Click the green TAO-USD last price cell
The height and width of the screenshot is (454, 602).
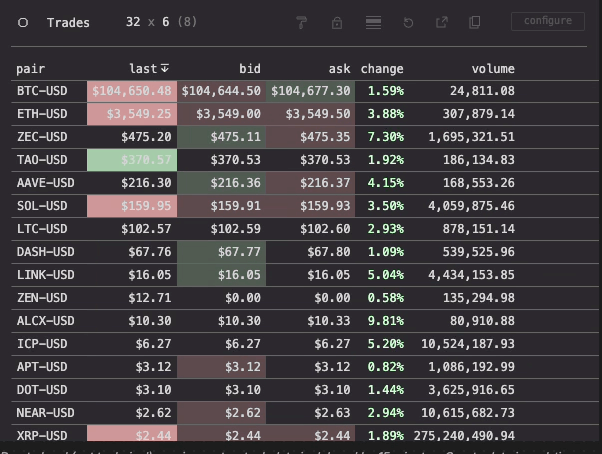[x=131, y=159]
